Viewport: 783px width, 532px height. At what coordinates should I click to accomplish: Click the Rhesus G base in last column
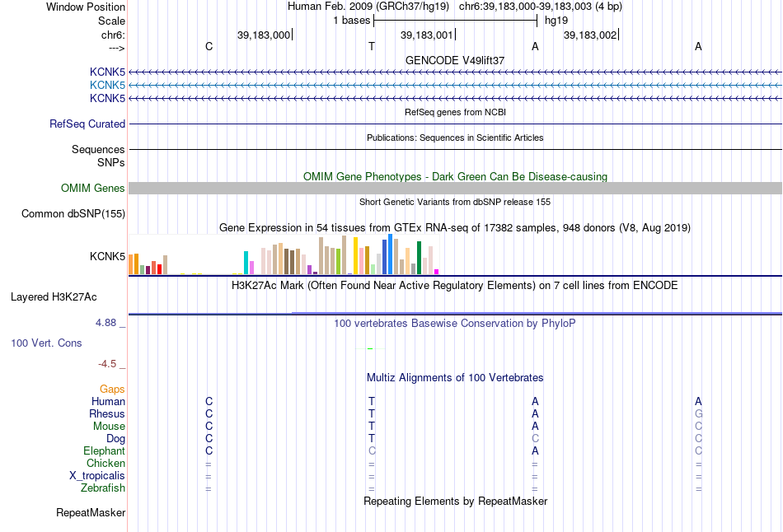(x=698, y=414)
